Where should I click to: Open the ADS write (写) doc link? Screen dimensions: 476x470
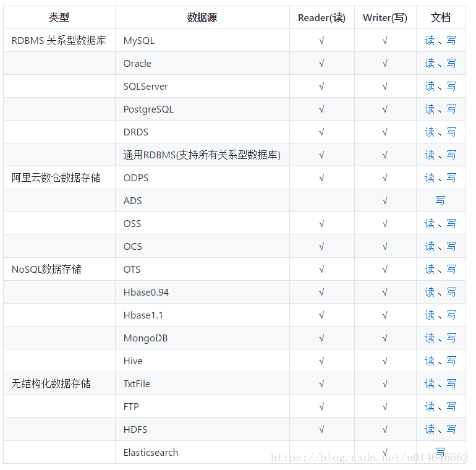[440, 200]
